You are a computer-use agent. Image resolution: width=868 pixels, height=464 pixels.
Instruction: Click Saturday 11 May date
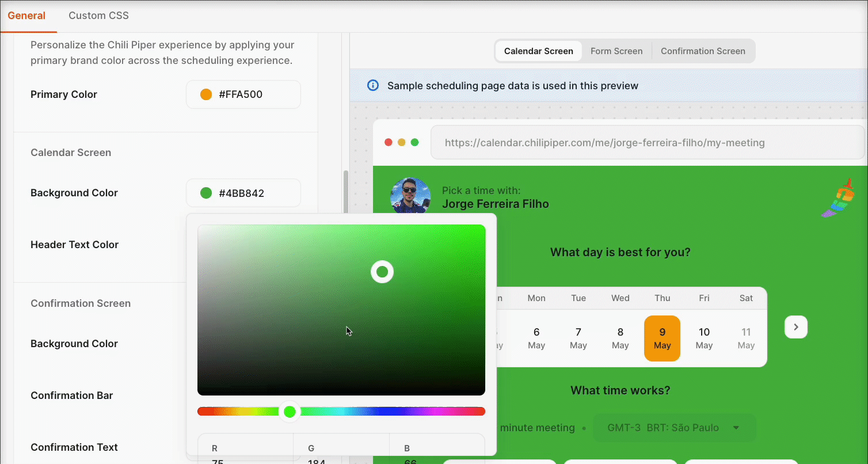(746, 339)
